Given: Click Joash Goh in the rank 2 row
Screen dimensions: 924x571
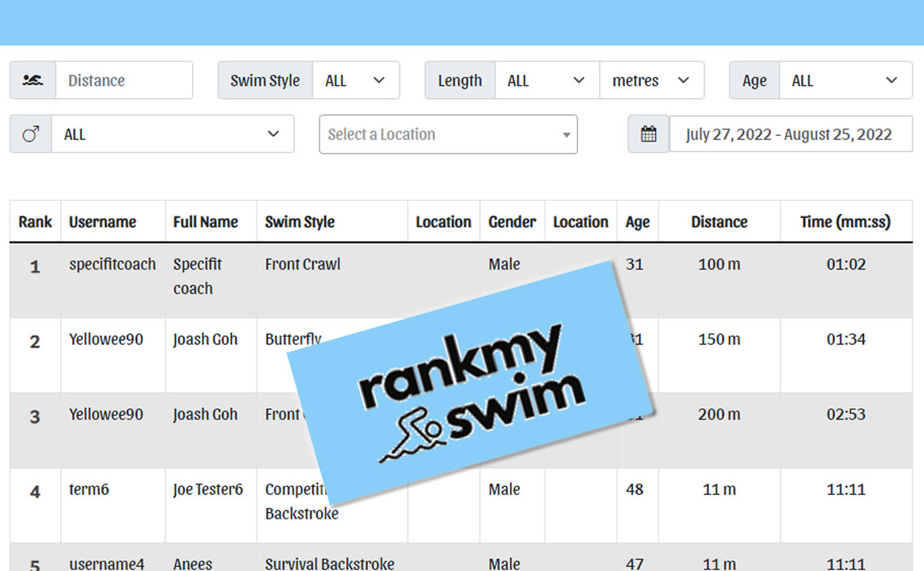Looking at the screenshot, I should 205,339.
